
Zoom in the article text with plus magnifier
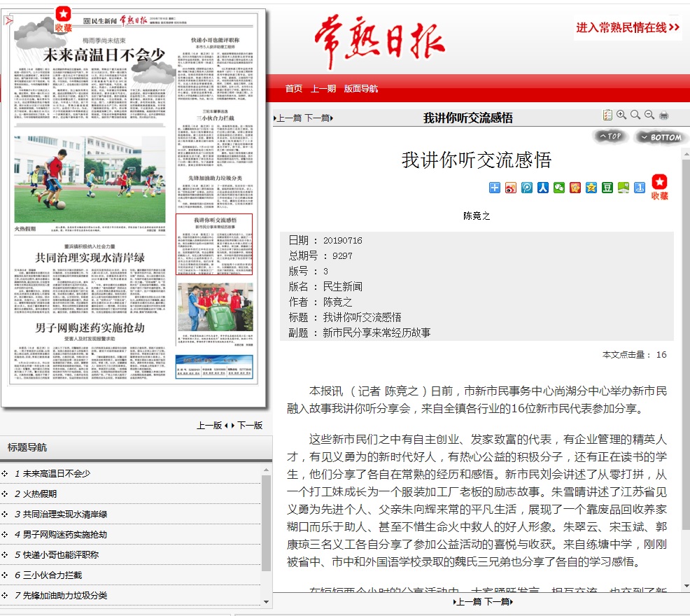point(621,115)
